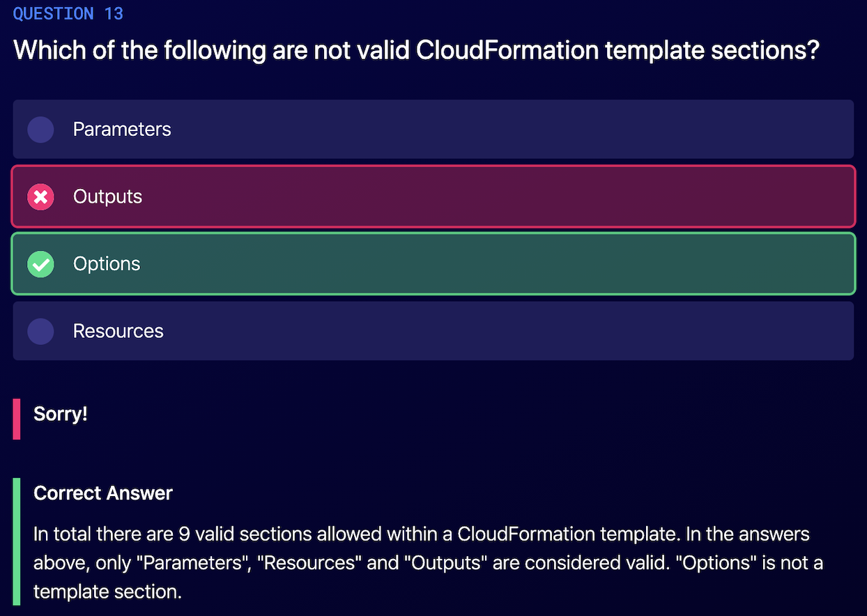Click the red X icon beside Outputs
Image resolution: width=867 pixels, height=616 pixels.
coord(40,197)
